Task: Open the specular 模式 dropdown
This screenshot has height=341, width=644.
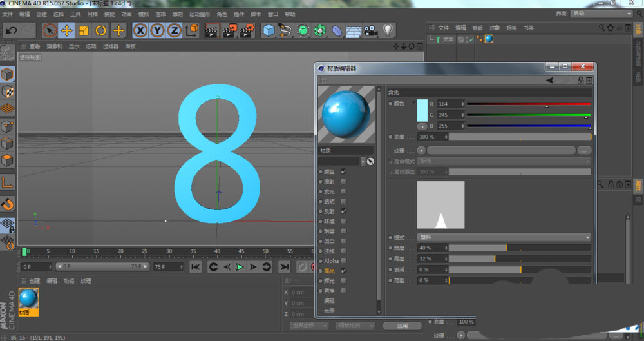Action: pos(504,237)
